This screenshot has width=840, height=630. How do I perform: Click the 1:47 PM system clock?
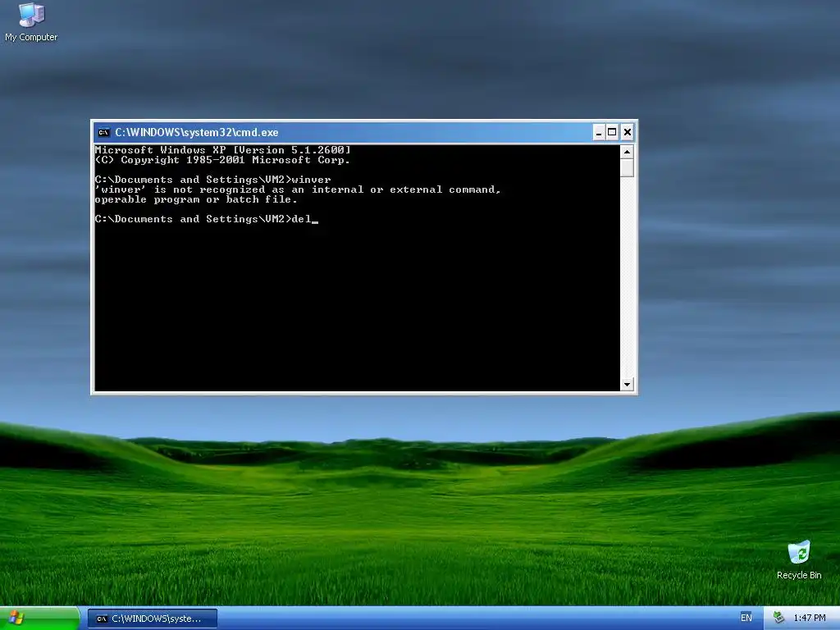[x=810, y=619]
